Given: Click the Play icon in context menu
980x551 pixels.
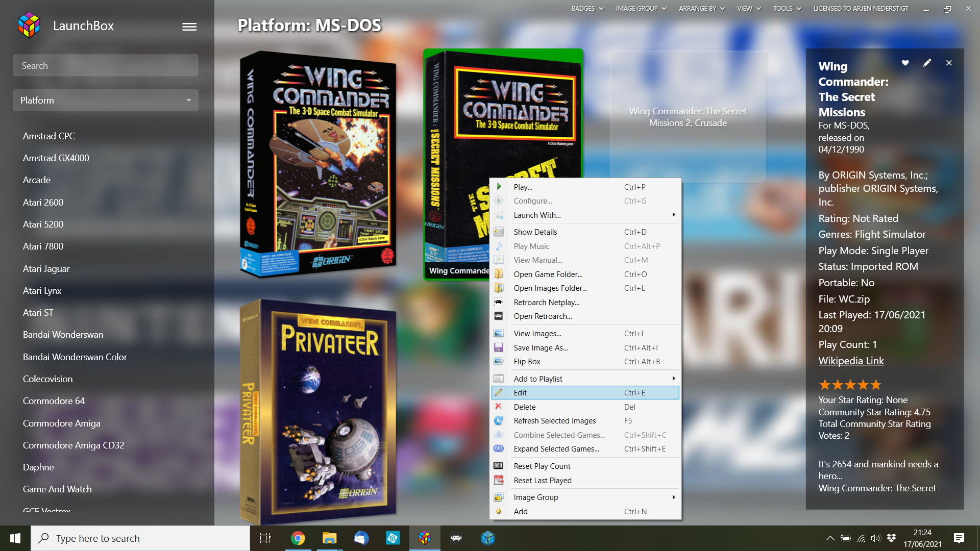Looking at the screenshot, I should click(x=499, y=187).
